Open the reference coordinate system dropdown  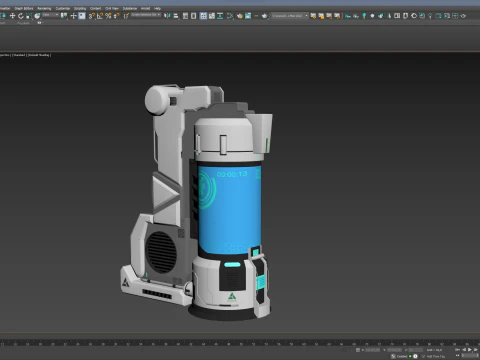tap(51, 15)
